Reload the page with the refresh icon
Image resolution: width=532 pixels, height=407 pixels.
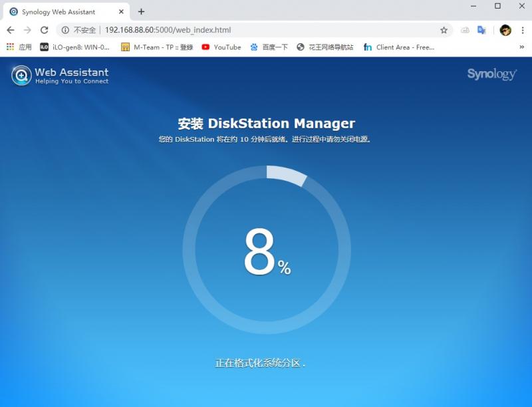click(x=44, y=30)
